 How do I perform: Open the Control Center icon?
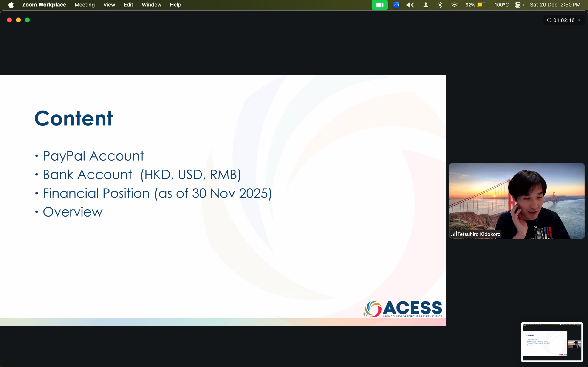(517, 5)
